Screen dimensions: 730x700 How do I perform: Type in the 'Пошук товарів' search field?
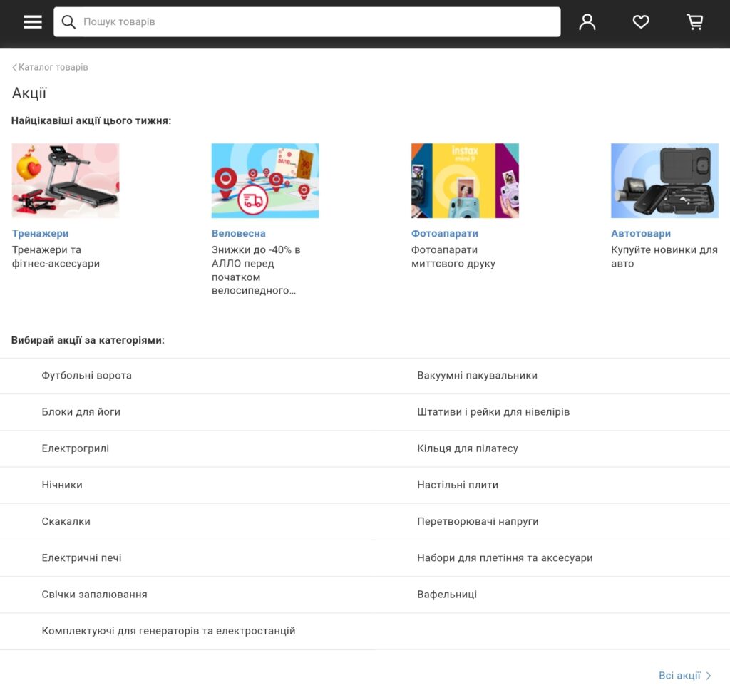tap(314, 22)
